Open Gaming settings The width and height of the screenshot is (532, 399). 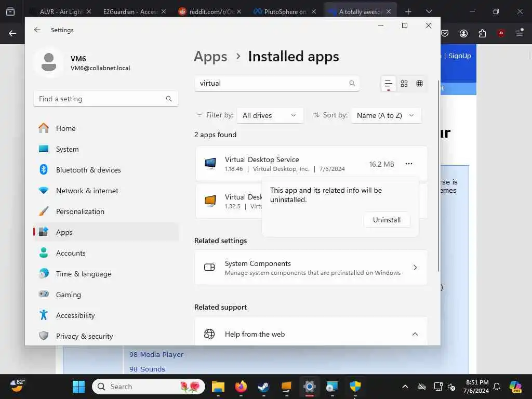click(106, 295)
